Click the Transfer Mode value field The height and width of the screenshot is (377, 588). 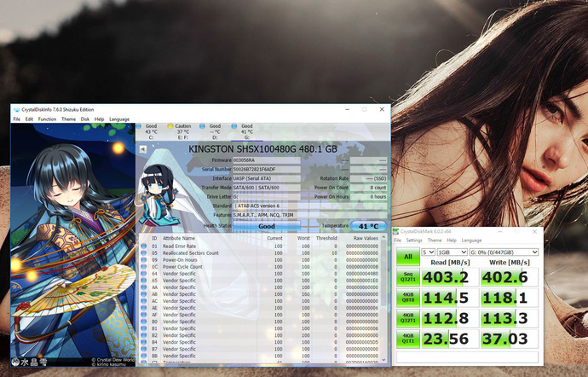click(267, 188)
